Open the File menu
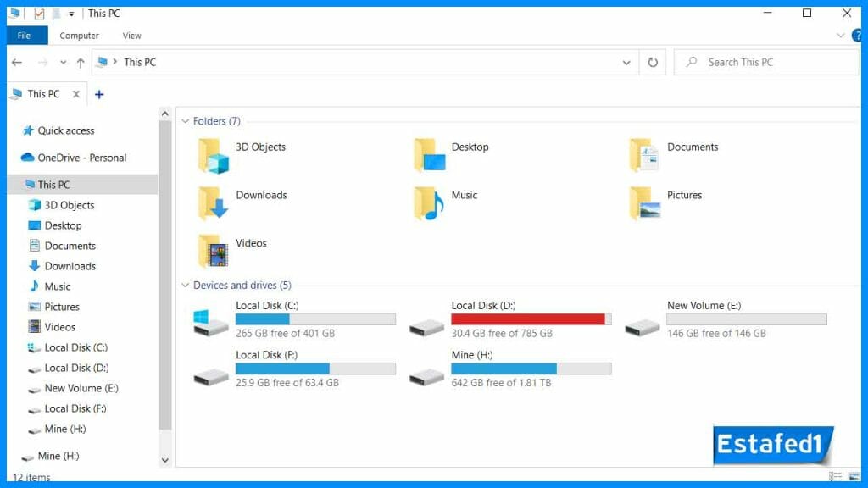The image size is (868, 488). [x=25, y=36]
